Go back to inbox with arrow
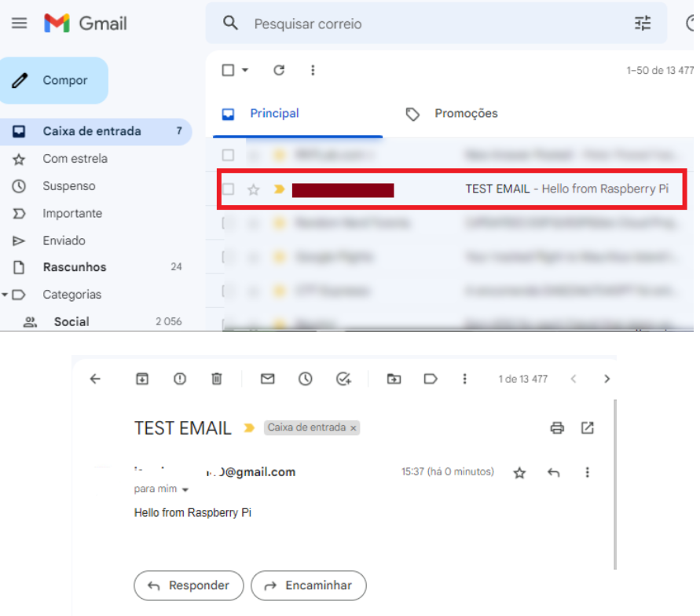700x616 pixels. tap(95, 379)
